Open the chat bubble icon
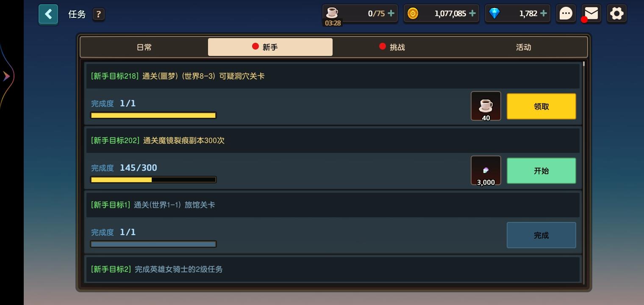Viewport: 644px width, 305px height. 566,14
